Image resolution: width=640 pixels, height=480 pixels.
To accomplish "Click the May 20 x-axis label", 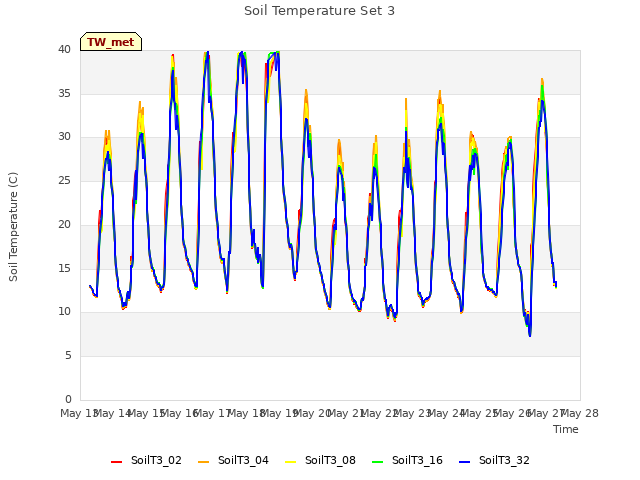I will pos(312,413).
